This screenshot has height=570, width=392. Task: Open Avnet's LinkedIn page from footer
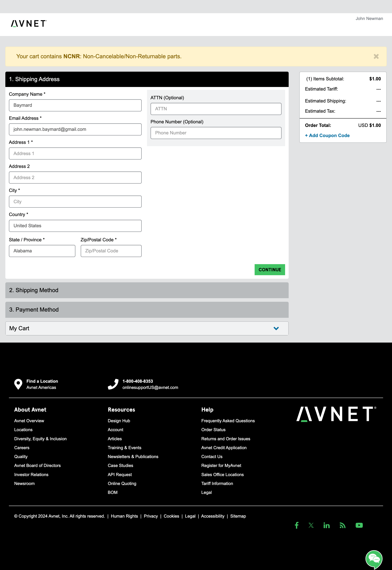pos(327,525)
